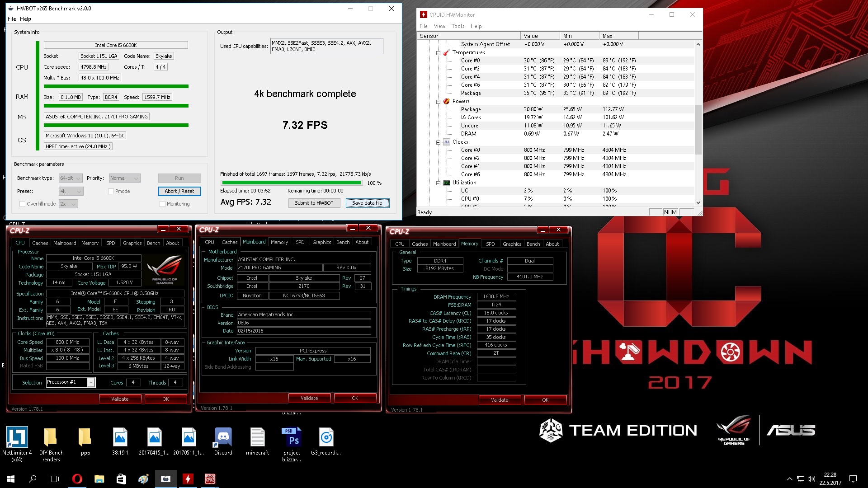Open Processor #1 selection dropdown

click(71, 382)
